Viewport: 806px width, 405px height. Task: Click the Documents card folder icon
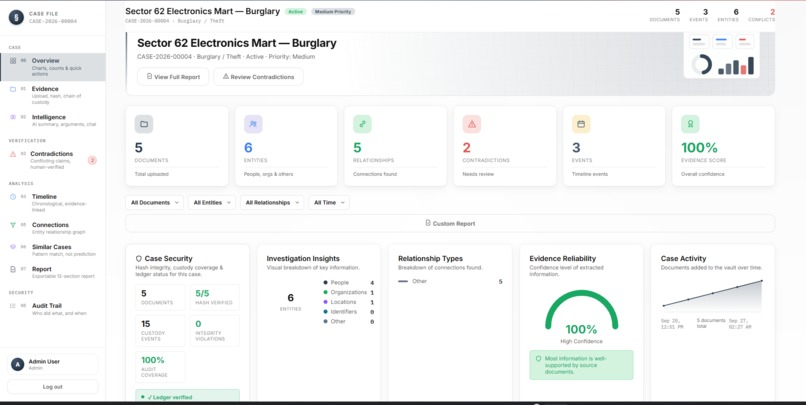pos(144,124)
